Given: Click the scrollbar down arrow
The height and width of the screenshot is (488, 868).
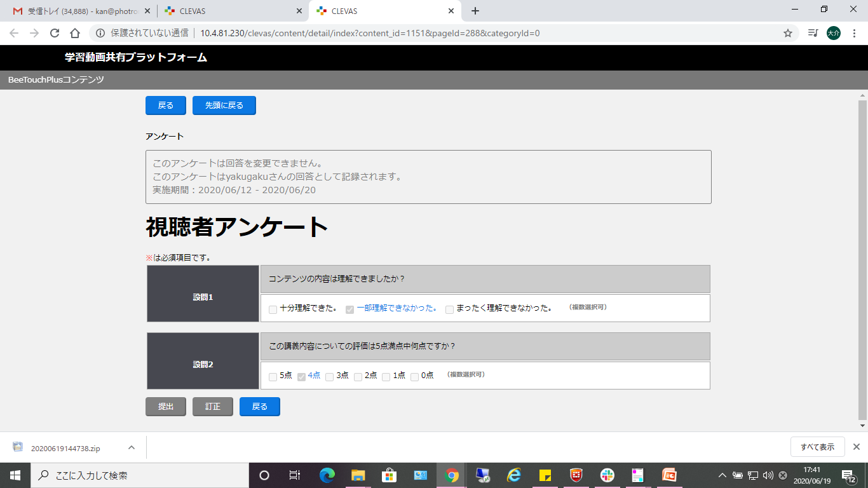Looking at the screenshot, I should [862, 426].
